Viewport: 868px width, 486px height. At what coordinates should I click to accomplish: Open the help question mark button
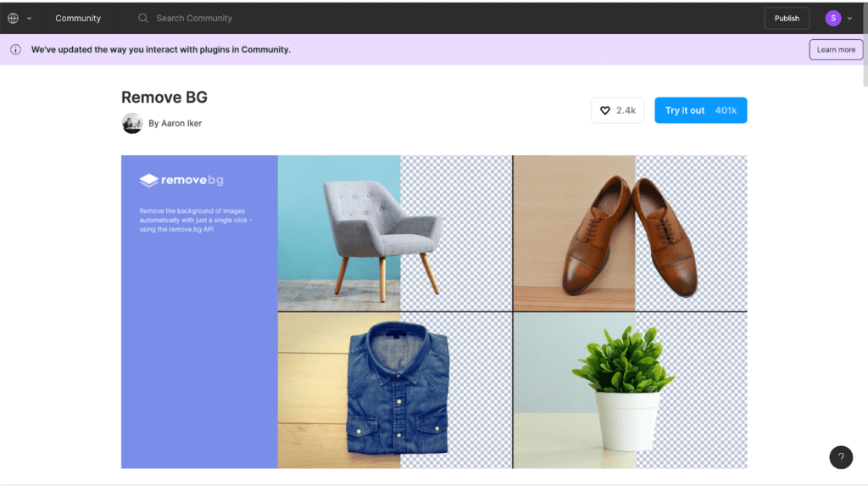coord(841,457)
